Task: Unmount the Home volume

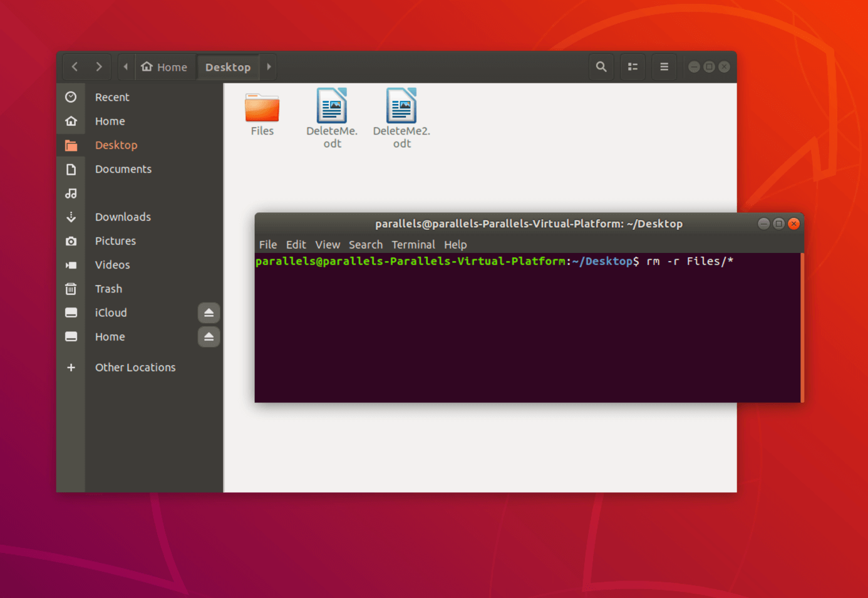Action: coord(209,337)
